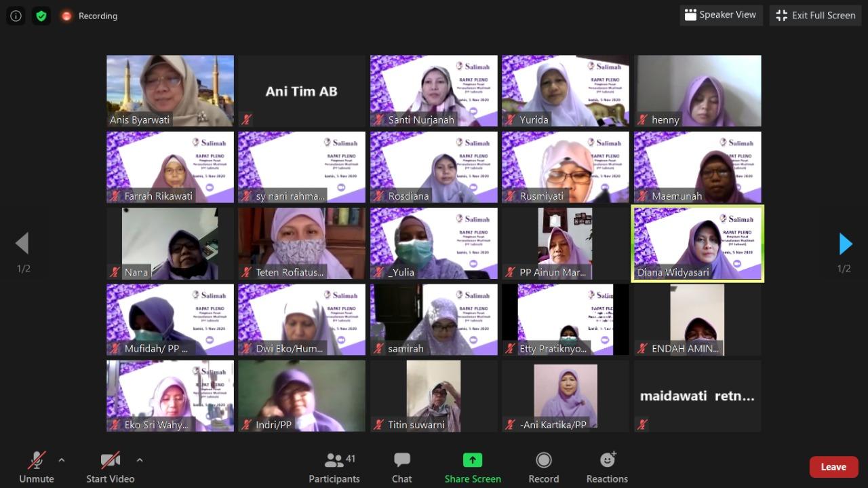Click the red Recording indicator
The width and height of the screenshot is (868, 488).
click(x=90, y=16)
